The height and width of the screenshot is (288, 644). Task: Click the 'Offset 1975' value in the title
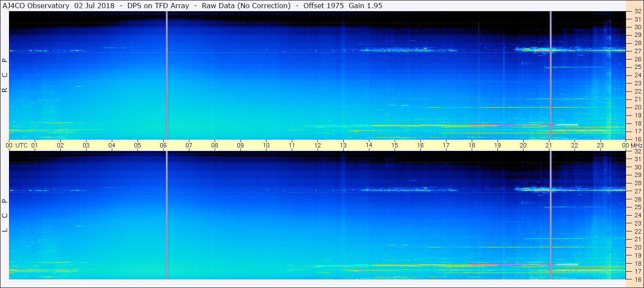pos(323,6)
